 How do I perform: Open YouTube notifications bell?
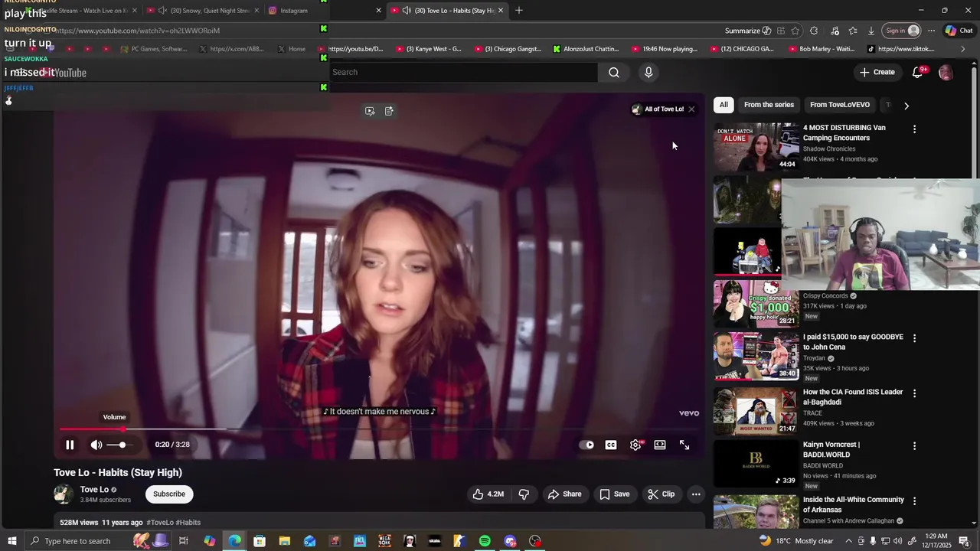tap(918, 72)
